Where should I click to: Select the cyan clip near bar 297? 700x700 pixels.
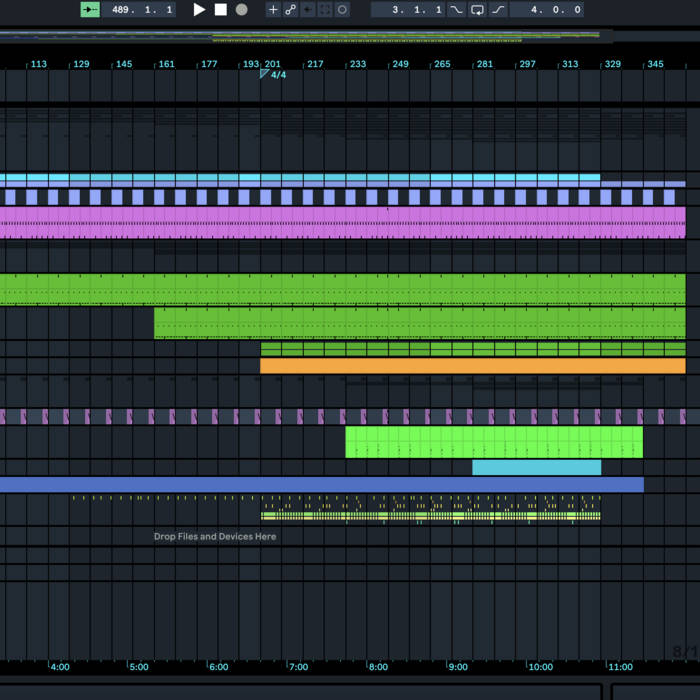click(x=536, y=467)
